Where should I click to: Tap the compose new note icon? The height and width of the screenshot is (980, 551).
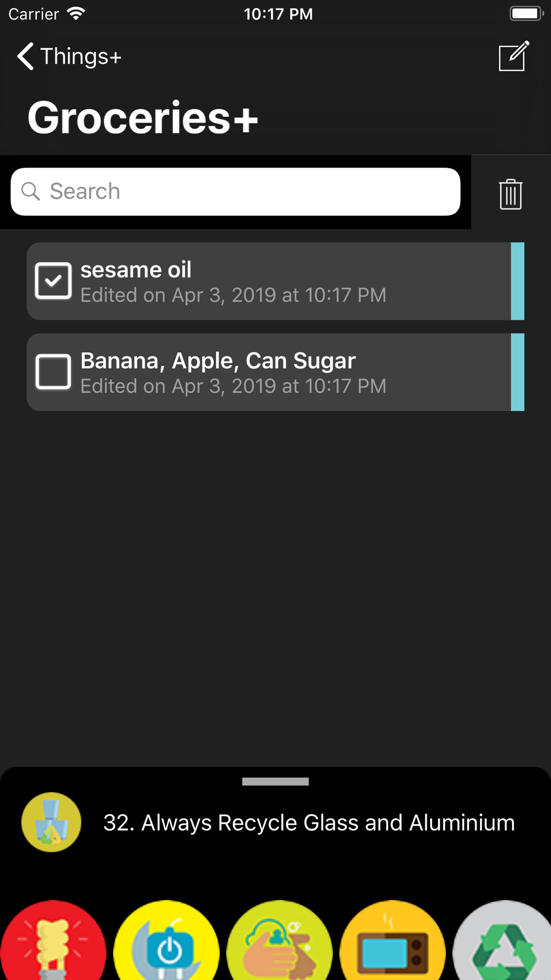click(x=514, y=56)
